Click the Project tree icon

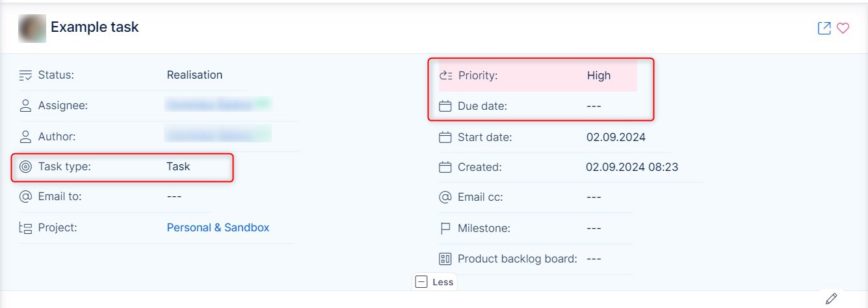25,227
